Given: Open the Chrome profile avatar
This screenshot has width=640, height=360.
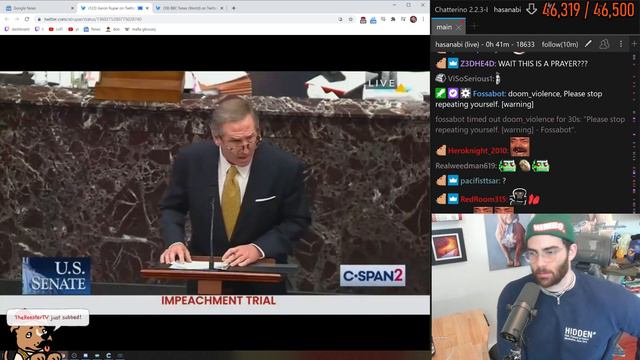Looking at the screenshot, I should click(413, 19).
